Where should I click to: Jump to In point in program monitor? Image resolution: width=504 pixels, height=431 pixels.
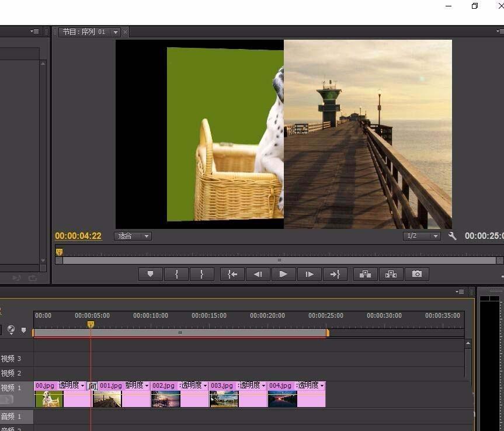pyautogui.click(x=232, y=274)
